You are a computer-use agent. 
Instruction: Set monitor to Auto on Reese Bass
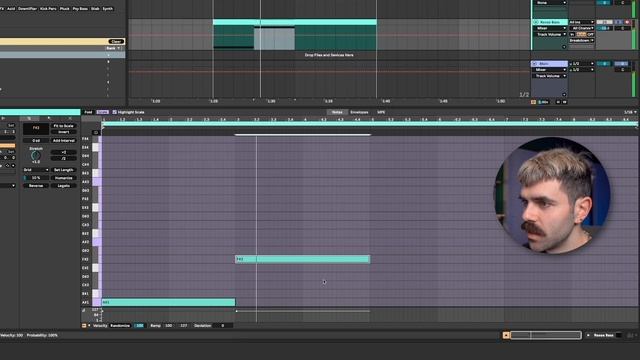tap(581, 34)
